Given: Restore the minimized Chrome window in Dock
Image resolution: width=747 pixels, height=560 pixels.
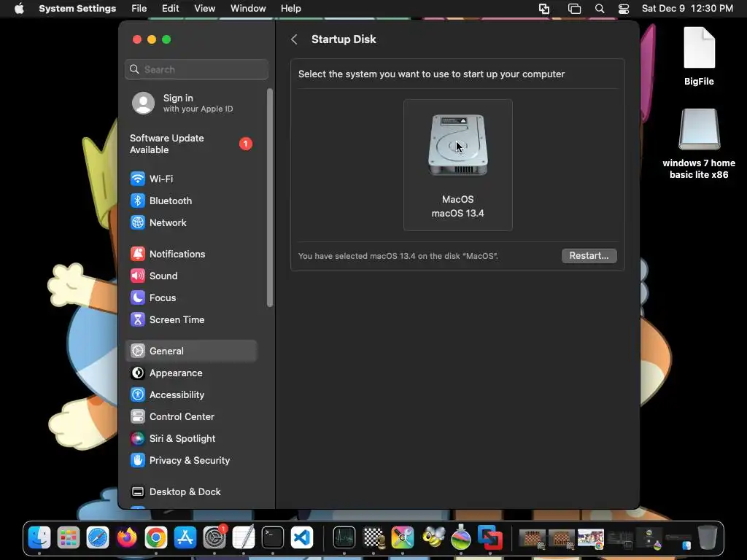Looking at the screenshot, I should [591, 539].
